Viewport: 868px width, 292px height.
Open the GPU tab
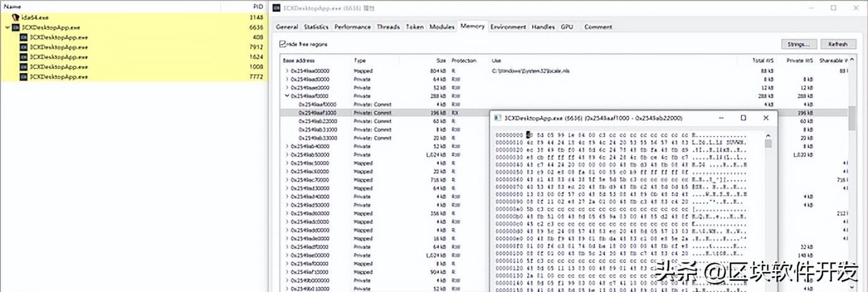tap(567, 27)
